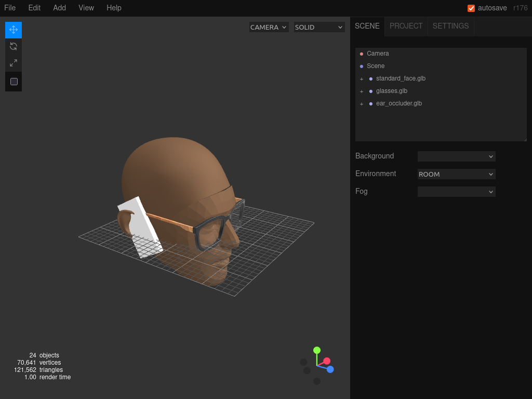This screenshot has width=532, height=399.
Task: Click the 'triangles' count label
Action: pyautogui.click(x=51, y=370)
